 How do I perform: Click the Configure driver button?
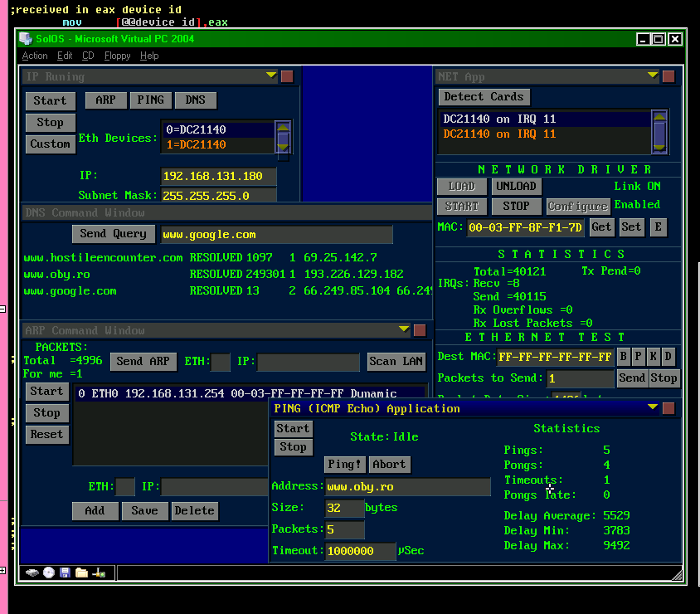click(578, 207)
